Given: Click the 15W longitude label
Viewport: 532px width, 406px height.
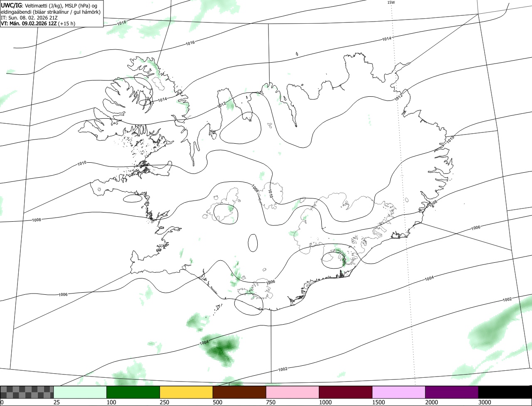Looking at the screenshot, I should (x=391, y=2).
